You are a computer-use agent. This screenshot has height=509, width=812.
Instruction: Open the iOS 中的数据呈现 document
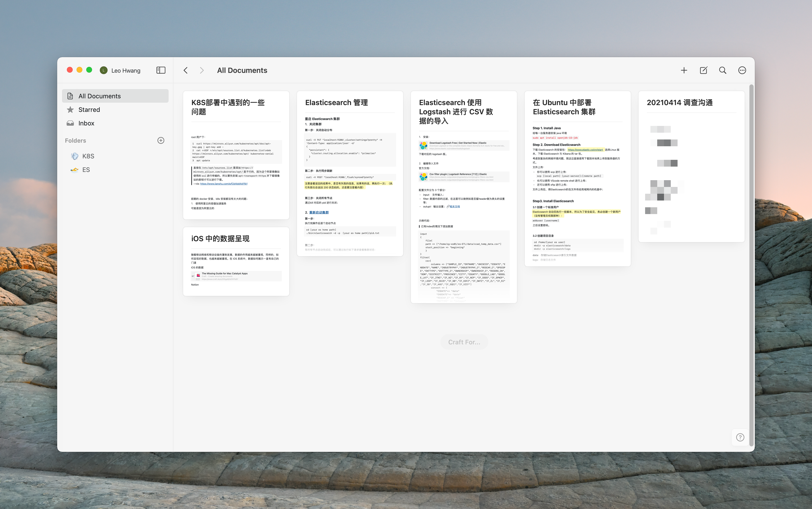tap(236, 261)
